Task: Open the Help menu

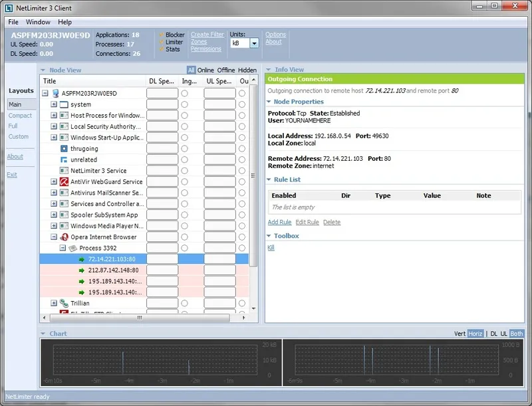Action: click(65, 22)
